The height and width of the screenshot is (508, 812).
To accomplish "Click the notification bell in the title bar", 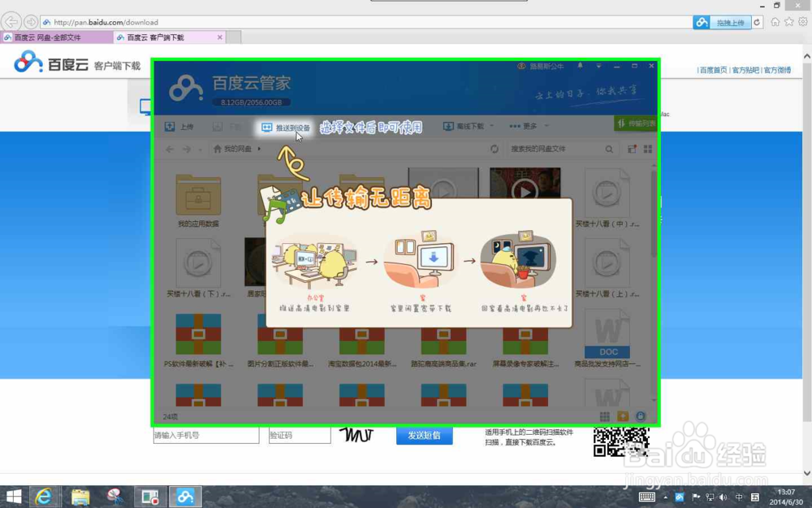I will [x=580, y=65].
